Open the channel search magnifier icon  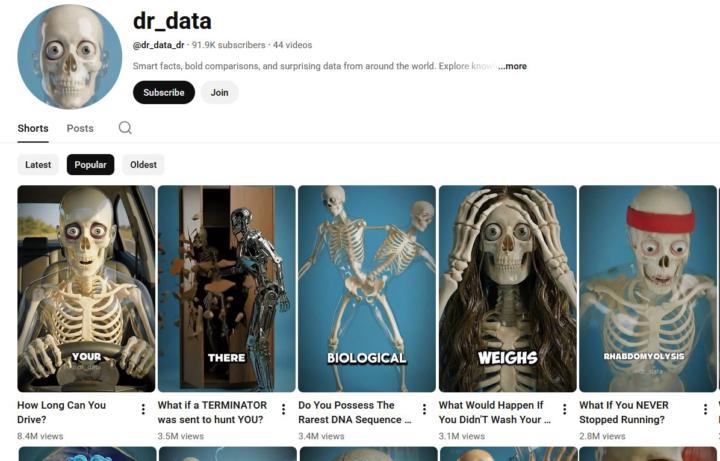click(125, 128)
